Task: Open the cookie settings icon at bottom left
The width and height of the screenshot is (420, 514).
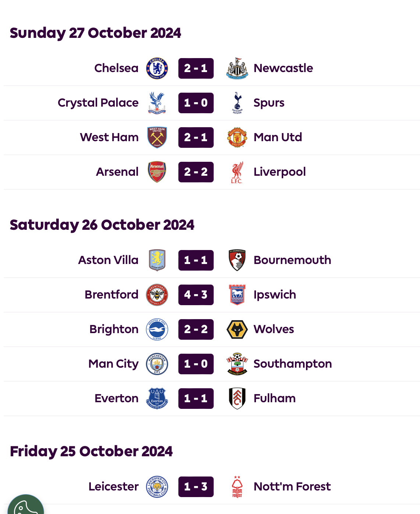Action: tap(26, 506)
